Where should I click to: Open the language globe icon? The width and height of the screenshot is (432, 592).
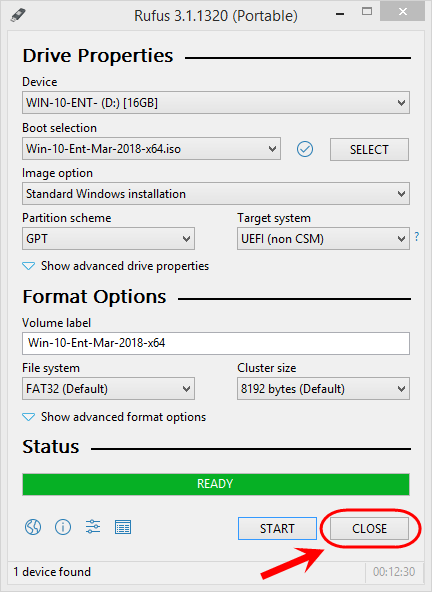[33, 527]
